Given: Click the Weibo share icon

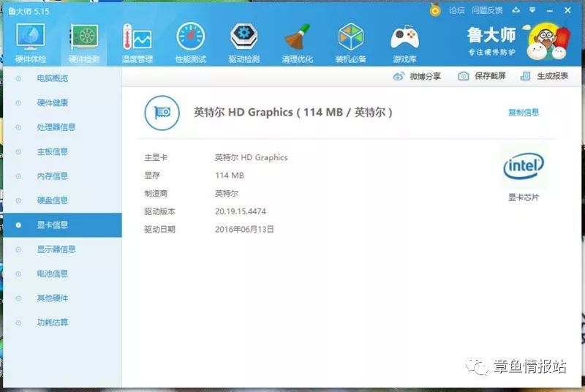Looking at the screenshot, I should [399, 77].
